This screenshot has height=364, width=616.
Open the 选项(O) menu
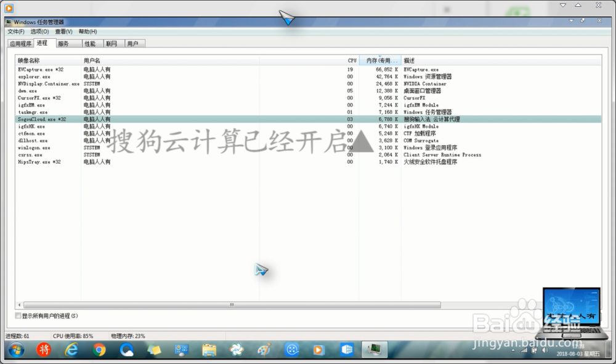point(39,31)
